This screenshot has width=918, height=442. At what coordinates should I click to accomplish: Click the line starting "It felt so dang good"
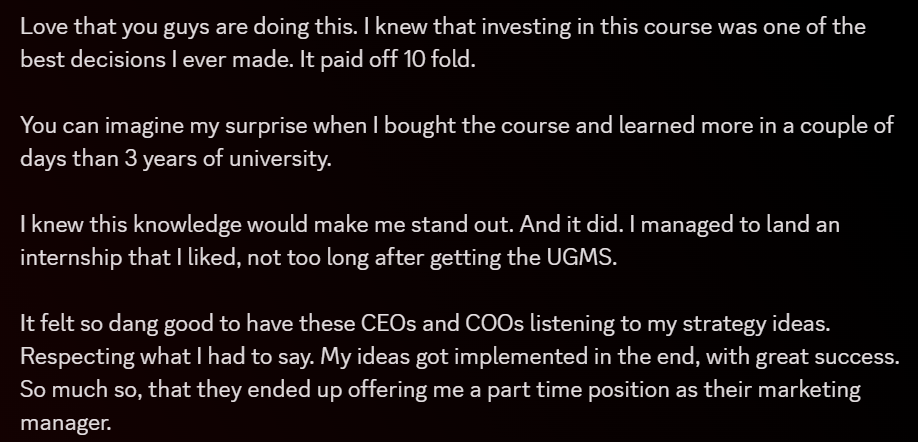pos(425,324)
